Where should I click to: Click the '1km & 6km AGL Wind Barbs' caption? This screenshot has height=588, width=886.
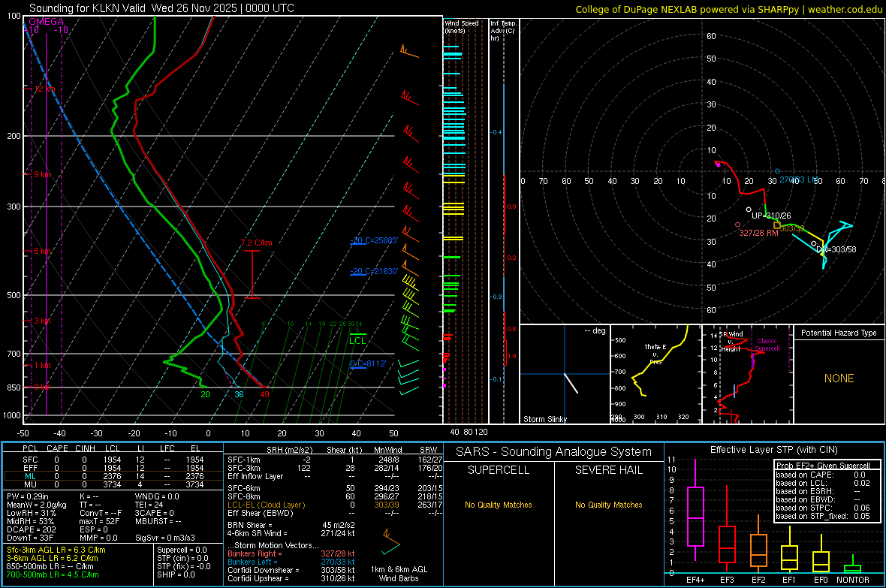point(399,574)
